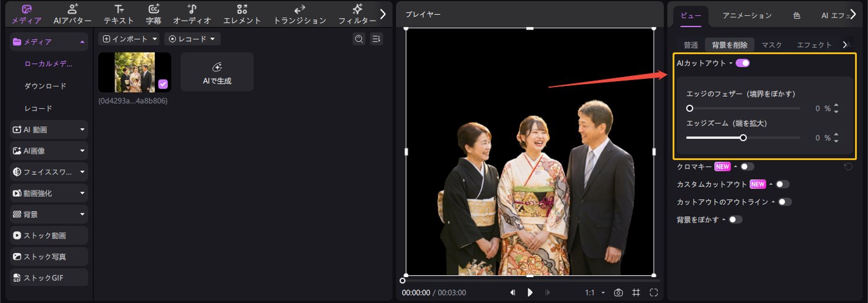Select the 背景を削除 sub-tab
This screenshot has width=868, height=303.
[x=730, y=45]
